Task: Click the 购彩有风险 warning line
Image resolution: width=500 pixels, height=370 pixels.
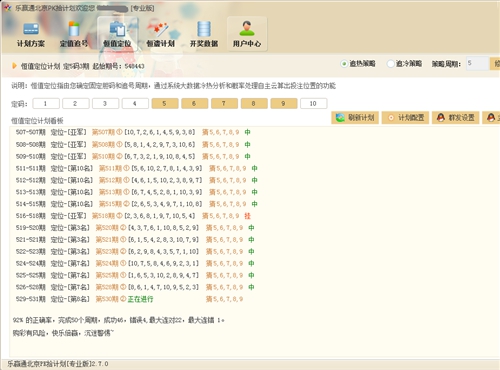Action: (x=63, y=333)
